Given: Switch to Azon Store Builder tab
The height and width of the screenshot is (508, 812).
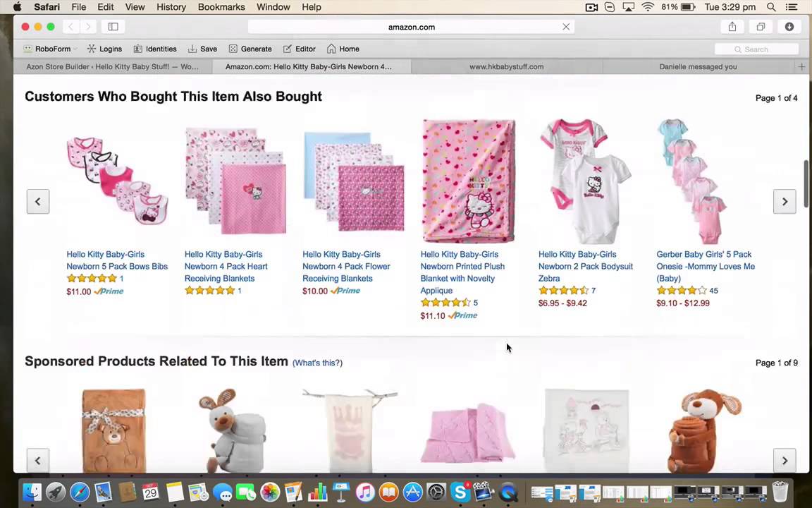Looking at the screenshot, I should tap(112, 66).
